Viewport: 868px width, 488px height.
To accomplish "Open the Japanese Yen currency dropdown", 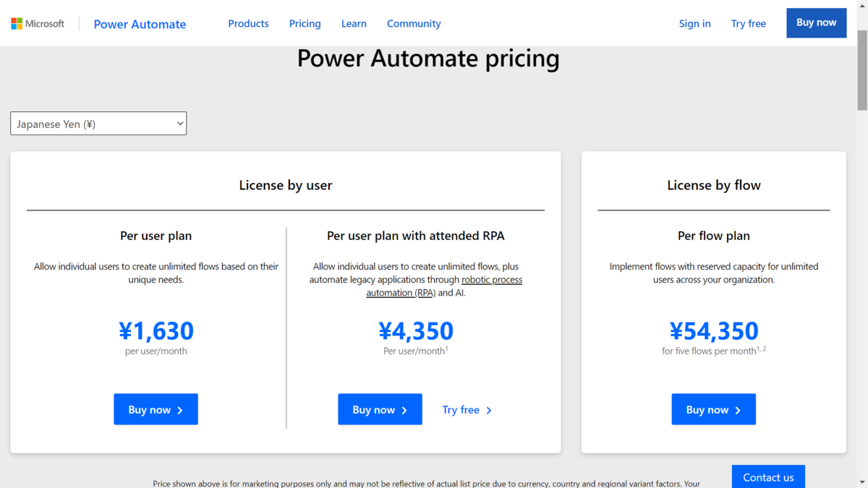I will (98, 124).
